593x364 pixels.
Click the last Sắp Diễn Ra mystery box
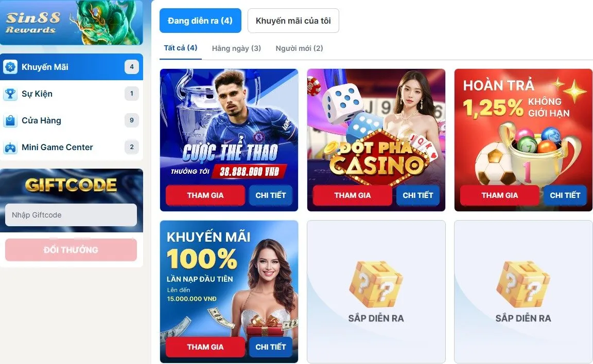(x=523, y=284)
